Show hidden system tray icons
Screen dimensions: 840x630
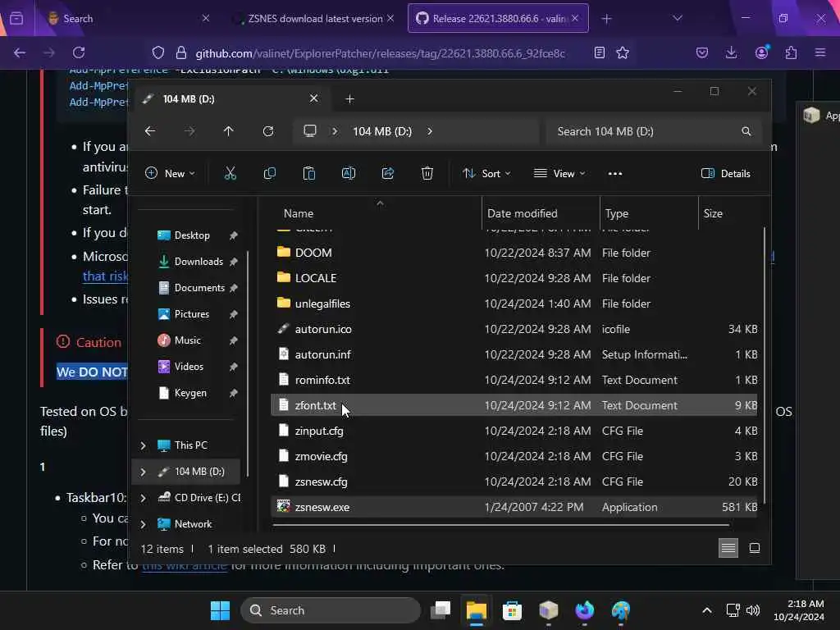707,610
